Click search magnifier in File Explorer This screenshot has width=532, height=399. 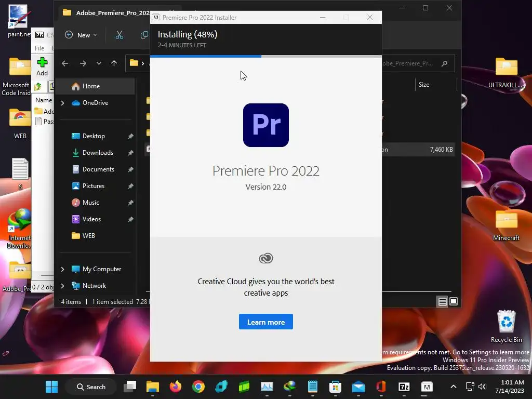(445, 63)
